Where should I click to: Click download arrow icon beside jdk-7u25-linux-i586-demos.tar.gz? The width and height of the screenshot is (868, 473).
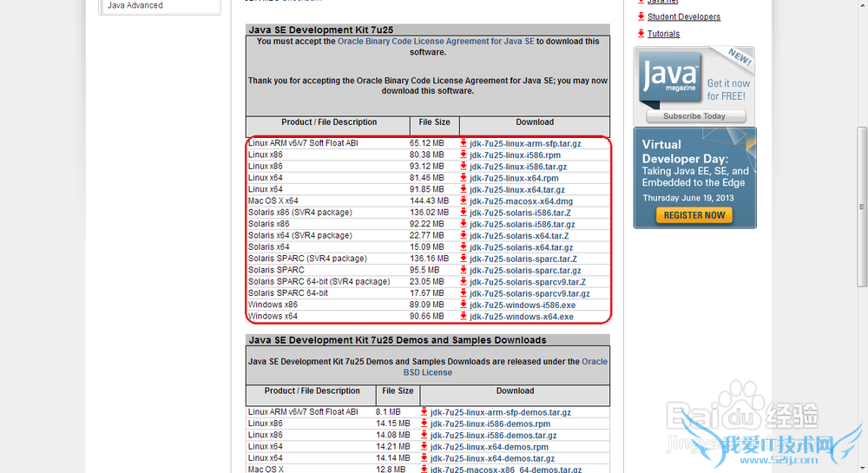point(424,435)
